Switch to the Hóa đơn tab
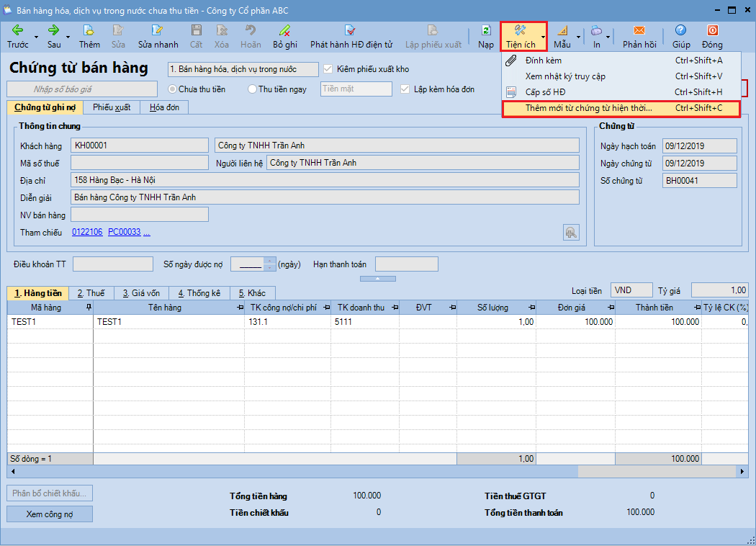The width and height of the screenshot is (756, 546). pos(164,107)
